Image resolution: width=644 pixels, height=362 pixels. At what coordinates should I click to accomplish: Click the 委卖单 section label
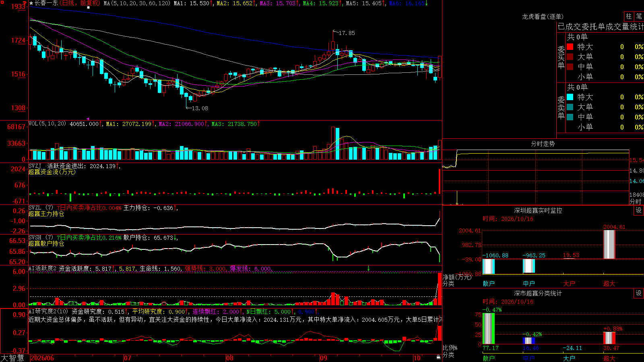(561, 107)
